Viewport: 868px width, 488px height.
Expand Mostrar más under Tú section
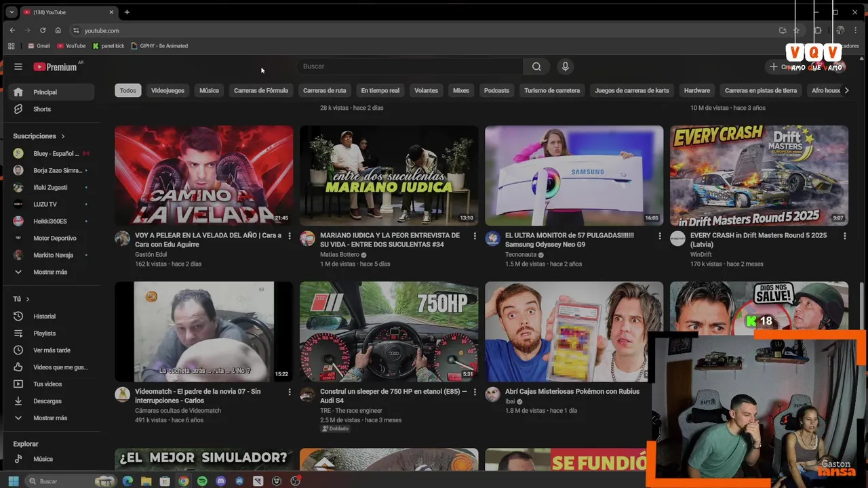click(x=50, y=418)
